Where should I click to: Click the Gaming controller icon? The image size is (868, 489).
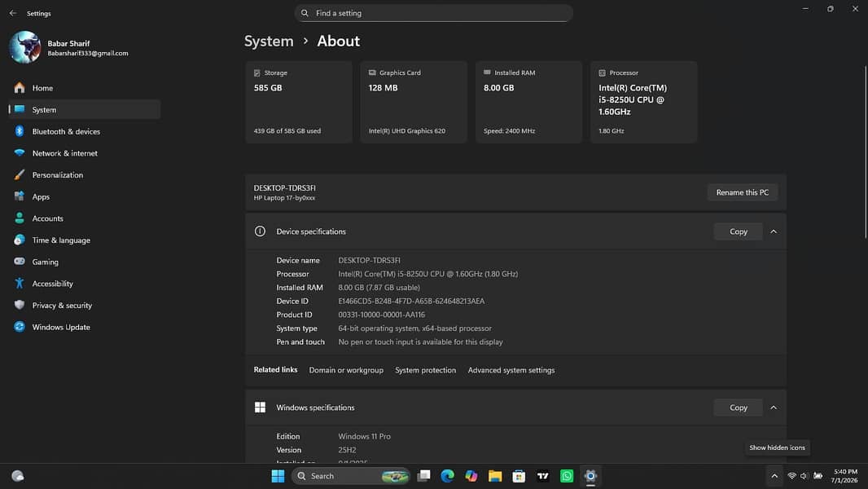pos(20,262)
